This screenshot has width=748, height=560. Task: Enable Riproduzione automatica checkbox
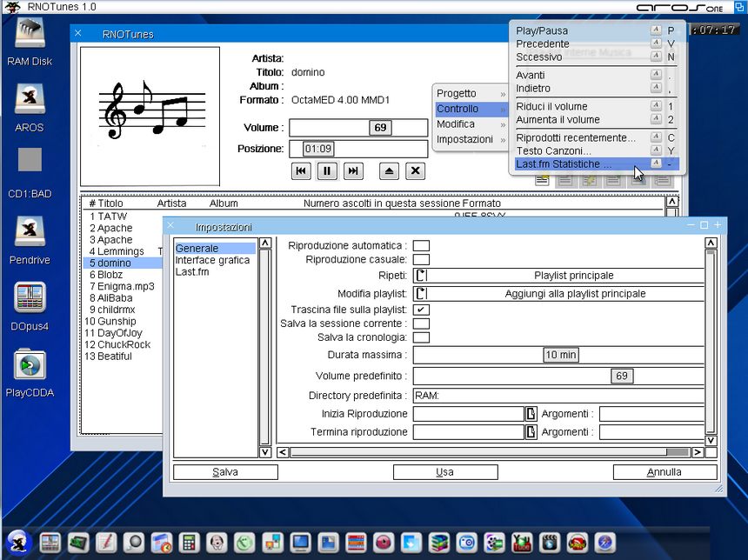(421, 246)
